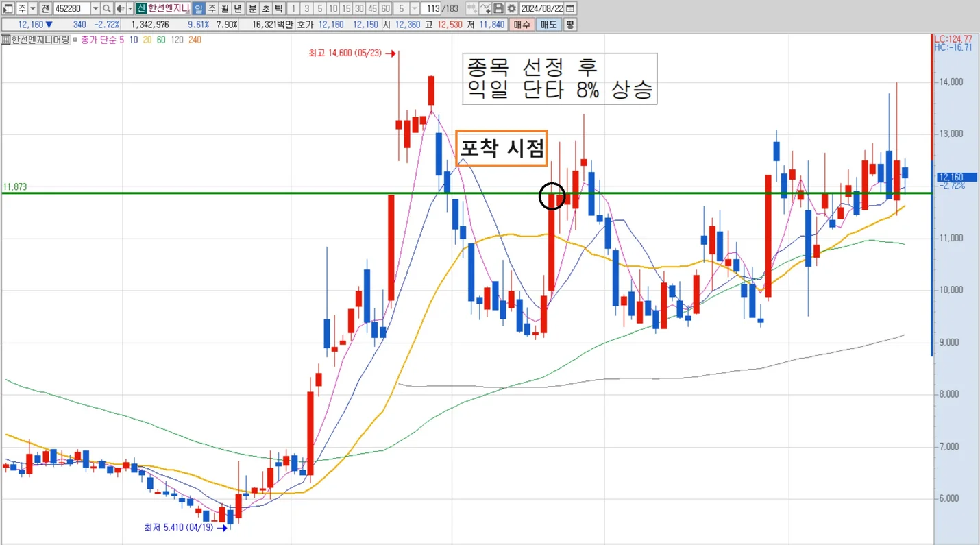Click the green horizontal price line
This screenshot has height=545, width=980.
coord(466,193)
